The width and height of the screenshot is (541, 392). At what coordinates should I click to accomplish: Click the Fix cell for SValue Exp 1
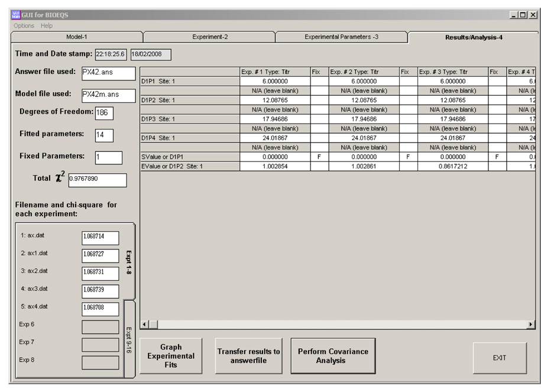pyautogui.click(x=319, y=157)
